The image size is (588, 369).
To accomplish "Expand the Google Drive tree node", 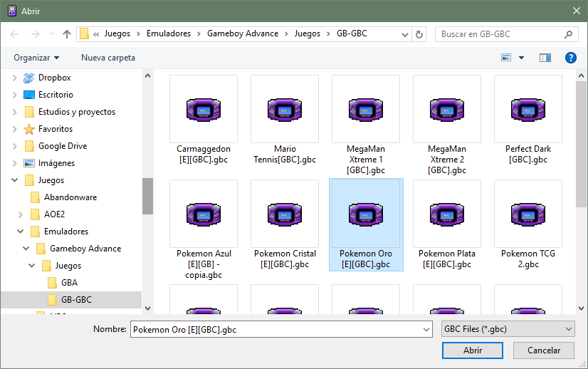I will (x=14, y=146).
